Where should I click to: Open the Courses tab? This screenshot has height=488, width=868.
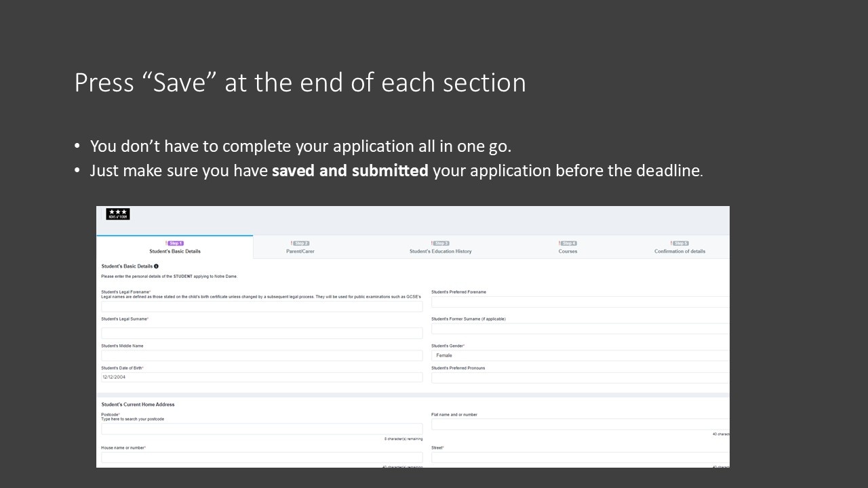568,251
